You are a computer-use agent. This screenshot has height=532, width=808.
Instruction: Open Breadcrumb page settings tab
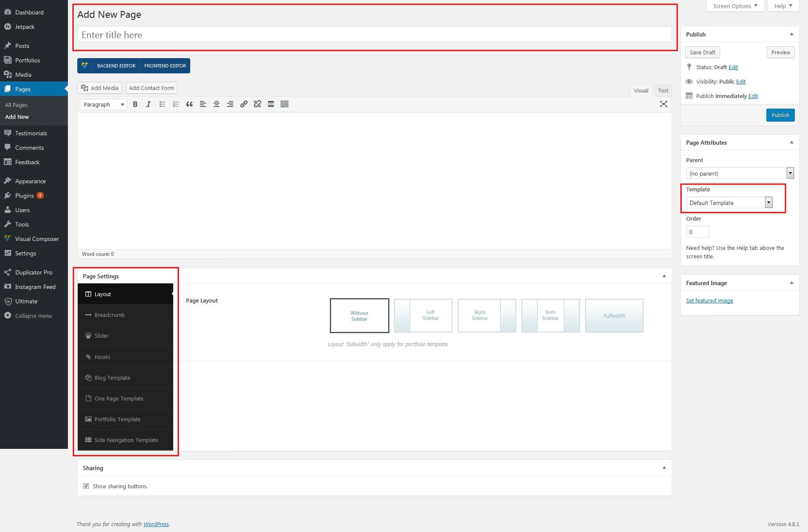click(x=125, y=315)
